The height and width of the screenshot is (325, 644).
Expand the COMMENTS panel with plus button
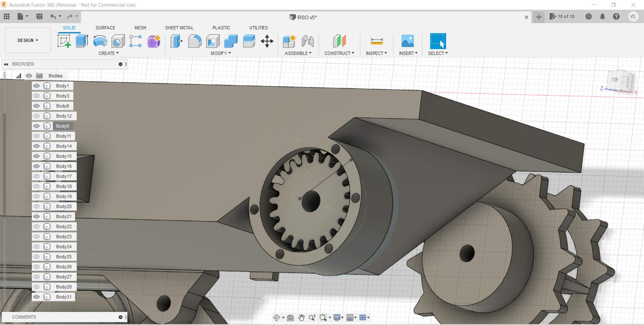click(120, 317)
